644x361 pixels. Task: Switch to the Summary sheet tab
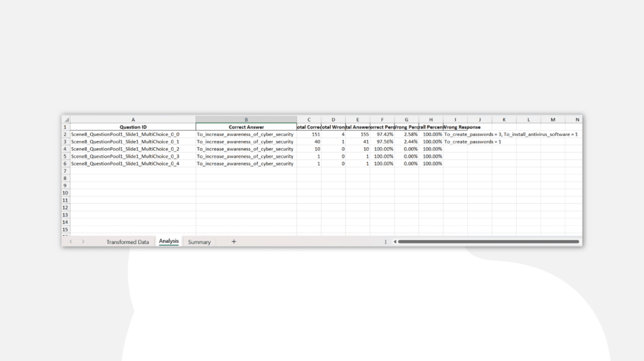tap(199, 242)
